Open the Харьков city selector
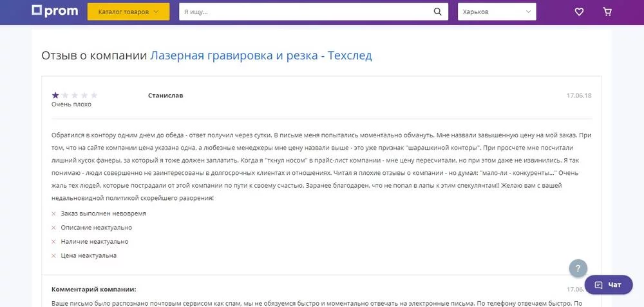Screen dimensions: 644x307 (x=497, y=12)
